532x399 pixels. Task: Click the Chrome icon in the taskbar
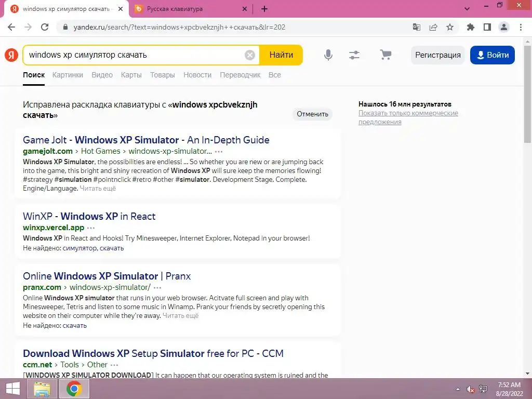tap(74, 389)
